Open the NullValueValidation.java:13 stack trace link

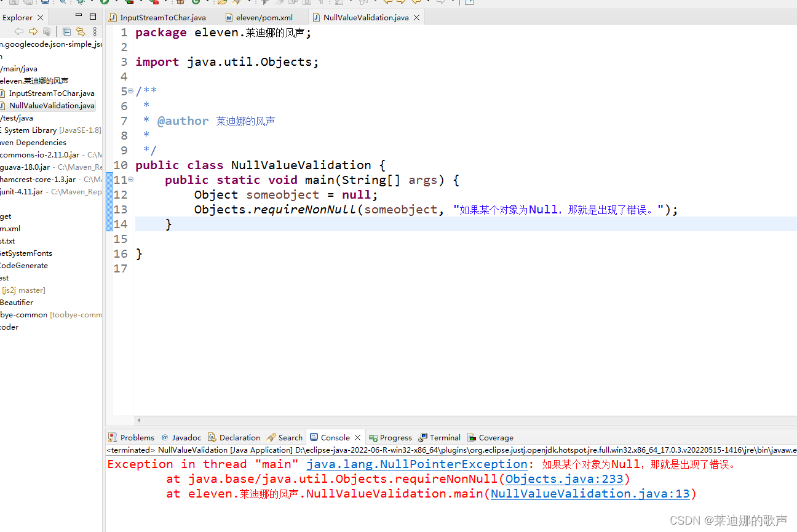[x=589, y=493]
